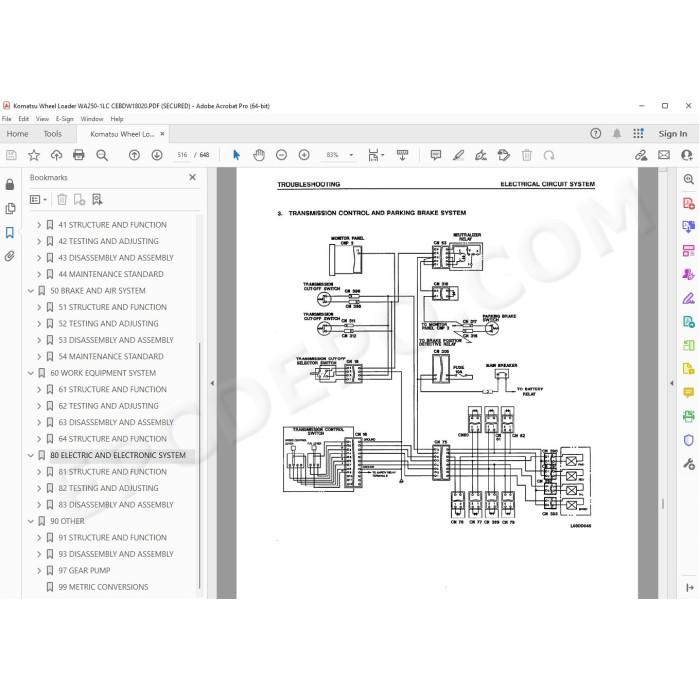Open the fit page options icon
The image size is (700, 700).
(375, 155)
